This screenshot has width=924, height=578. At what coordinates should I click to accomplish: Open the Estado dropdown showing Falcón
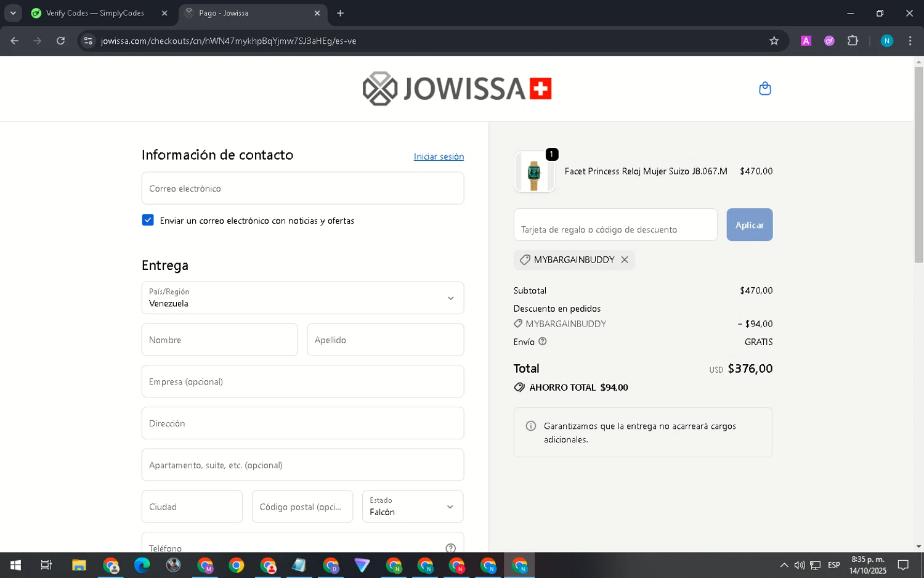[413, 507]
